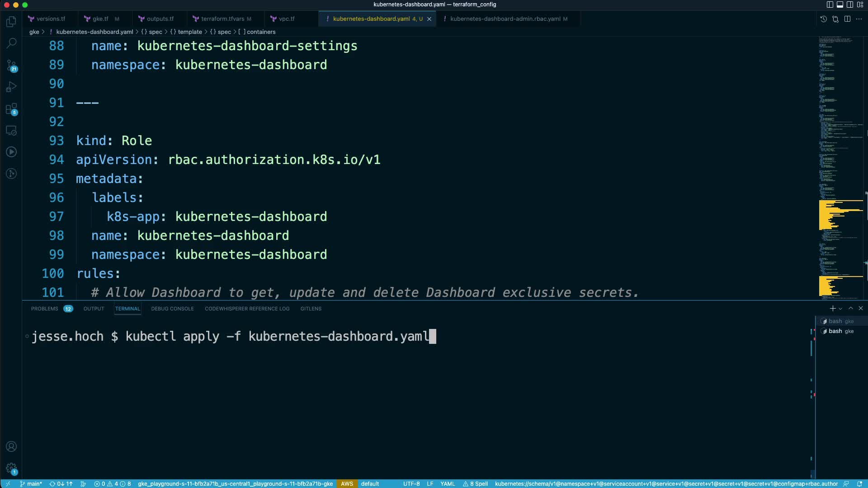Open the new terminal launch profile dropdown
The width and height of the screenshot is (868, 488).
point(840,309)
